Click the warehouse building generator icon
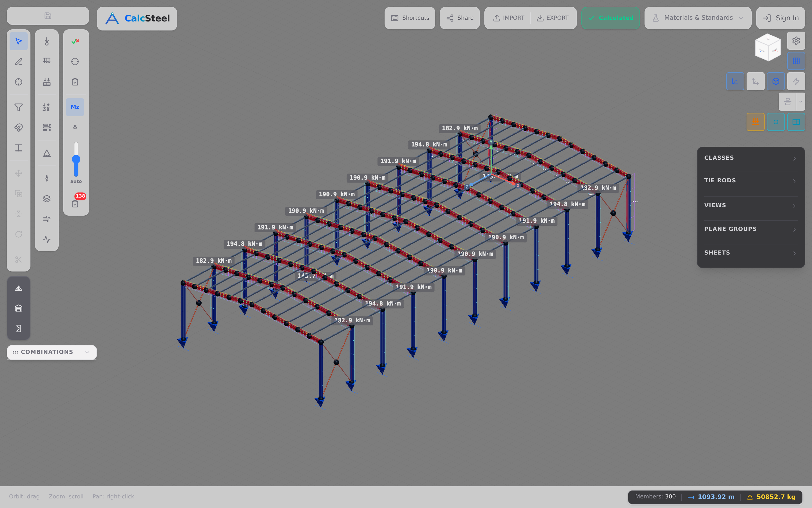Image resolution: width=812 pixels, height=508 pixels. pos(18,308)
